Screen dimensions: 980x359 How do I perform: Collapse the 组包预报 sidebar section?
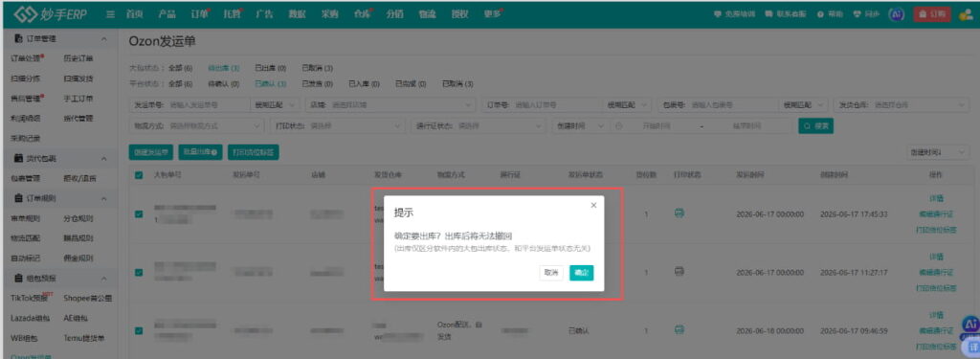[104, 278]
